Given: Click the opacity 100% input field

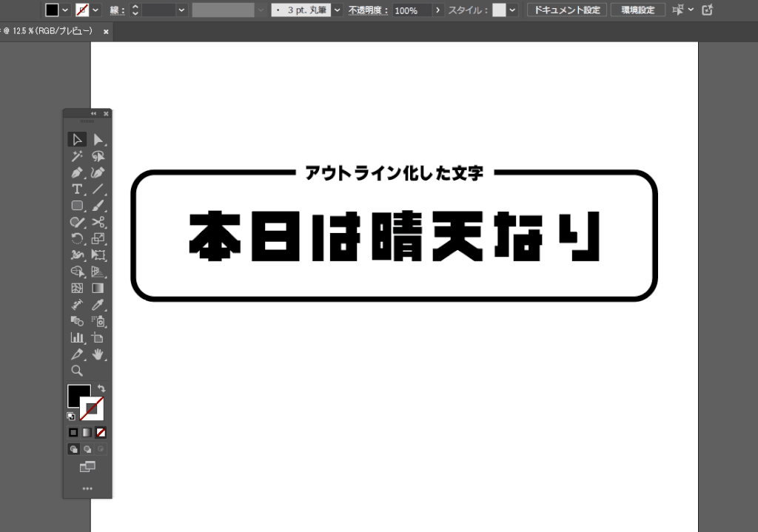Looking at the screenshot, I should pyautogui.click(x=412, y=10).
